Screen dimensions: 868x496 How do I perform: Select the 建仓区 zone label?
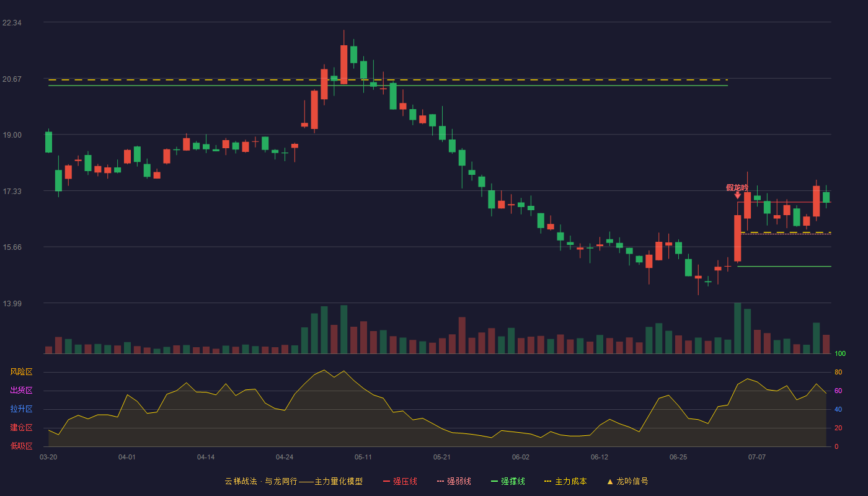21,428
